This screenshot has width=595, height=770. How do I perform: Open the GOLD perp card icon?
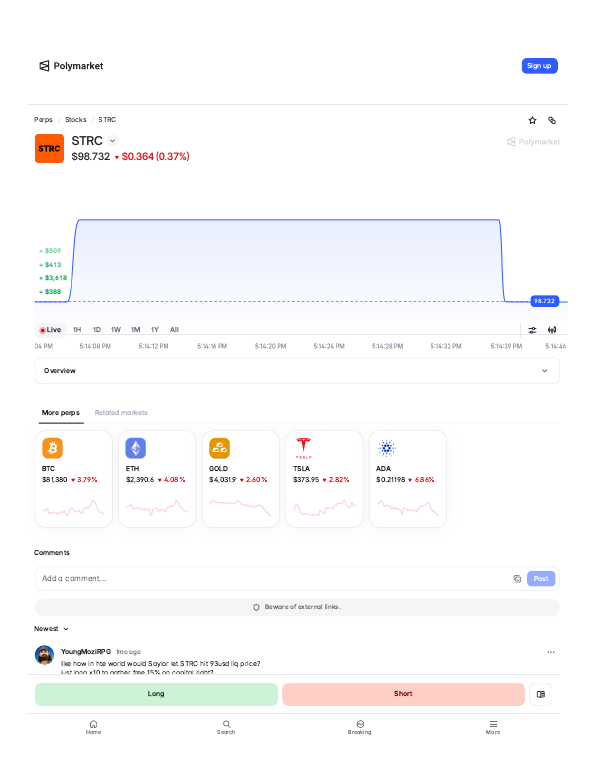pos(219,448)
